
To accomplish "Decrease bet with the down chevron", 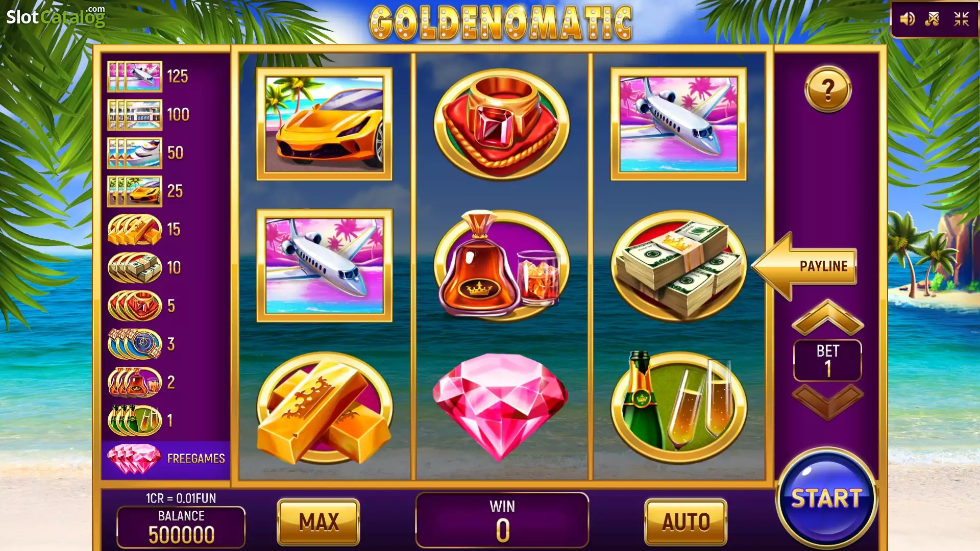I will point(827,402).
